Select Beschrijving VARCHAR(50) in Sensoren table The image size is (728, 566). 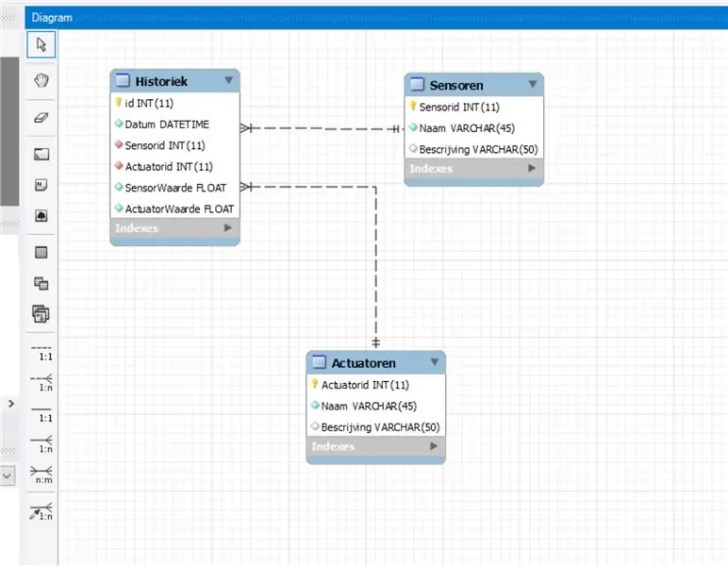pos(474,149)
